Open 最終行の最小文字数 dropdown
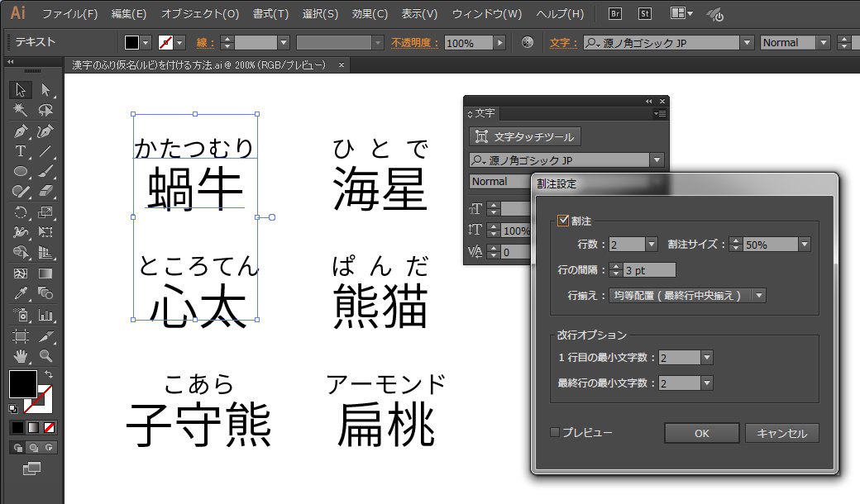 point(707,383)
